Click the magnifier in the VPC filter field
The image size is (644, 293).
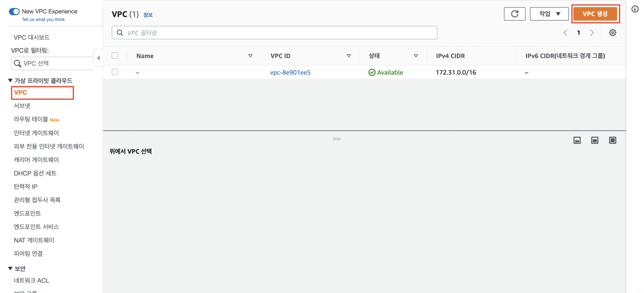click(120, 32)
